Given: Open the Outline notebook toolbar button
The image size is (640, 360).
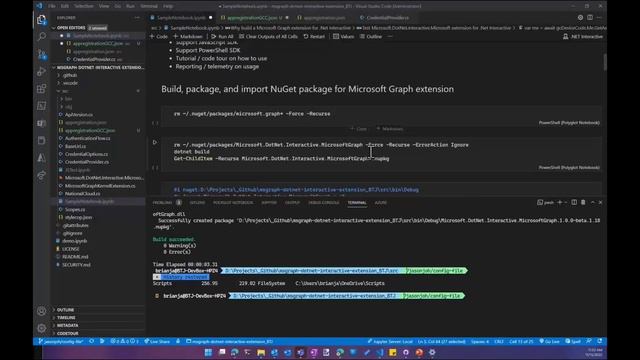Looking at the screenshot, I should pos(371,36).
